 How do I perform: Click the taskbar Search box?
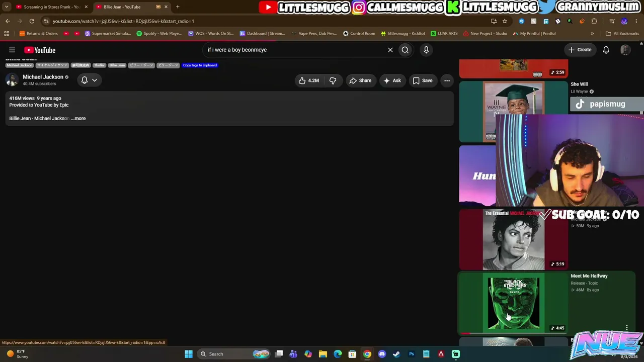tap(234, 354)
